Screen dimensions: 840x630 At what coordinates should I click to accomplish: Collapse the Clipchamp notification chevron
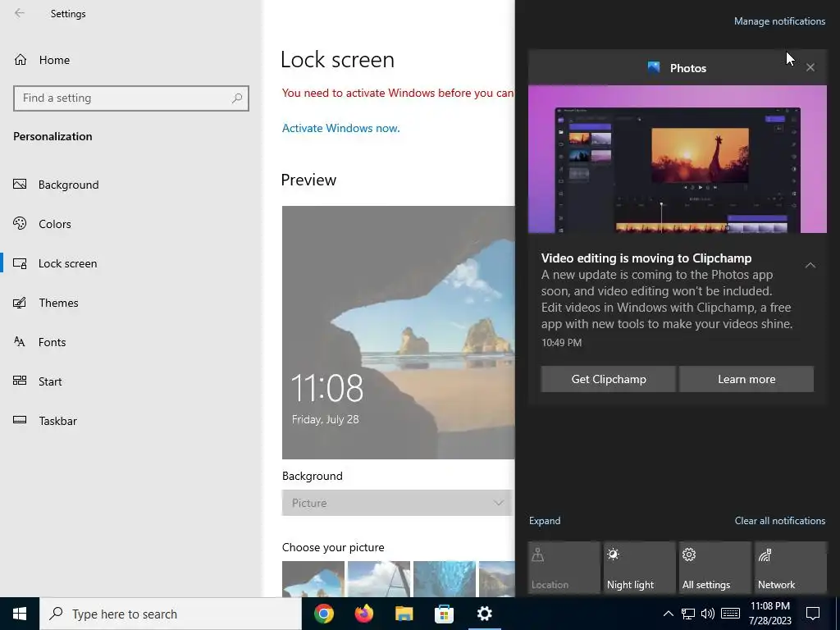click(810, 265)
